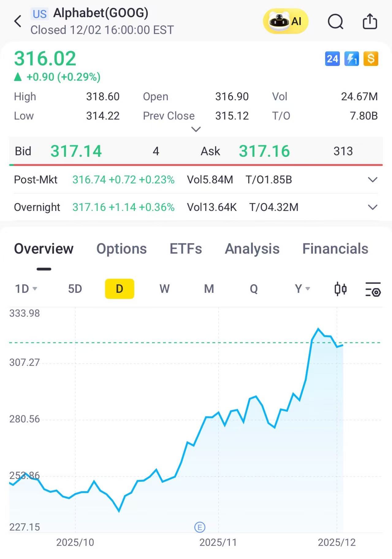Expand more quote details below Prev Close
Image resolution: width=392 pixels, height=559 pixels.
196,129
